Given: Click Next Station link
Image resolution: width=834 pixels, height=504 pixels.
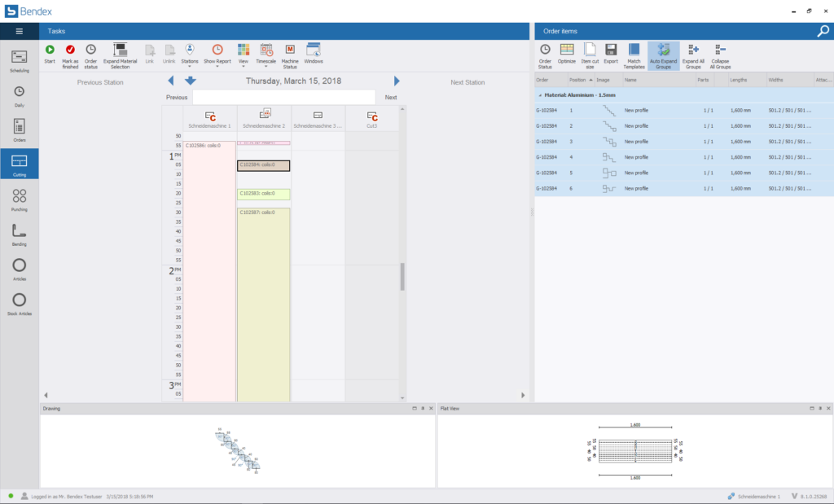Looking at the screenshot, I should point(466,81).
